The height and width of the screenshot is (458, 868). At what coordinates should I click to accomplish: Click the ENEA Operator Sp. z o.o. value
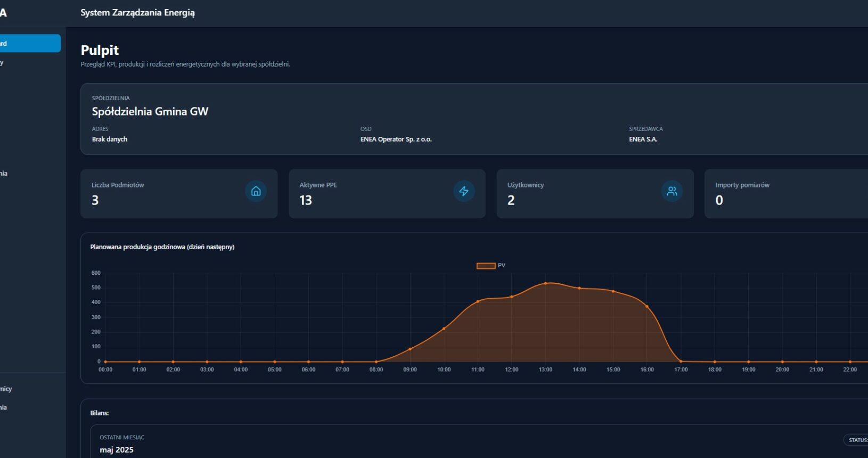pyautogui.click(x=396, y=140)
